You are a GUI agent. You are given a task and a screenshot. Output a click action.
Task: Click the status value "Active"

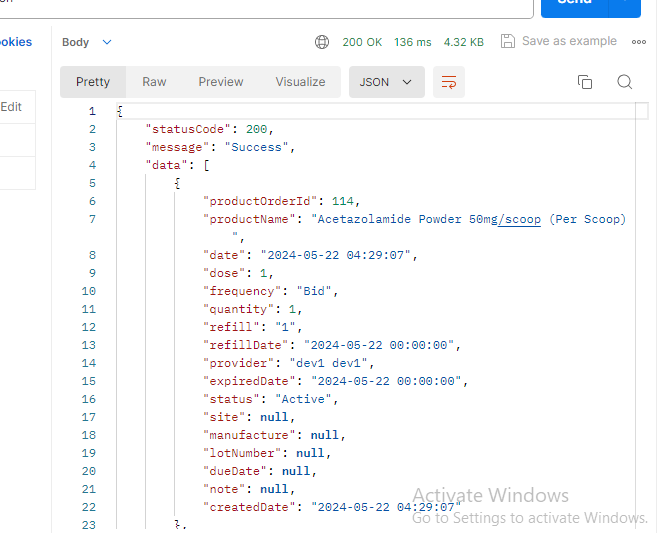(x=303, y=399)
